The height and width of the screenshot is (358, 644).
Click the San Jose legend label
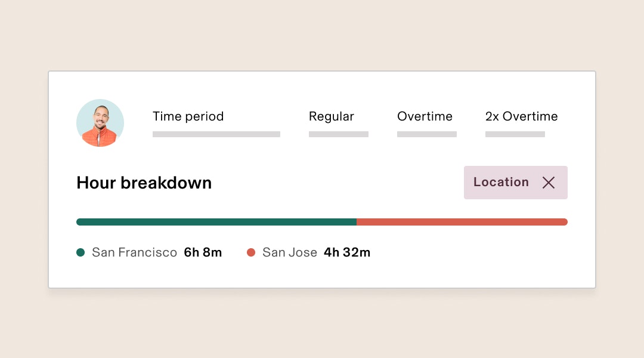[289, 252]
